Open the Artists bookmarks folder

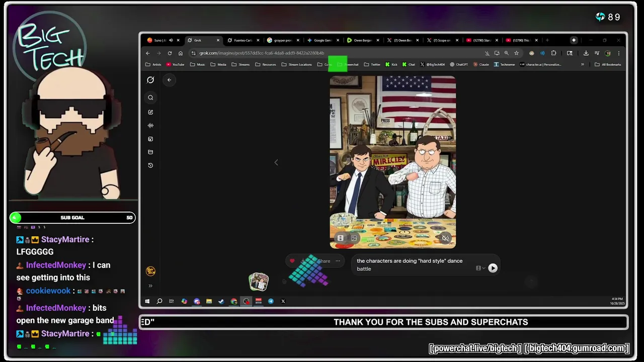tap(153, 64)
